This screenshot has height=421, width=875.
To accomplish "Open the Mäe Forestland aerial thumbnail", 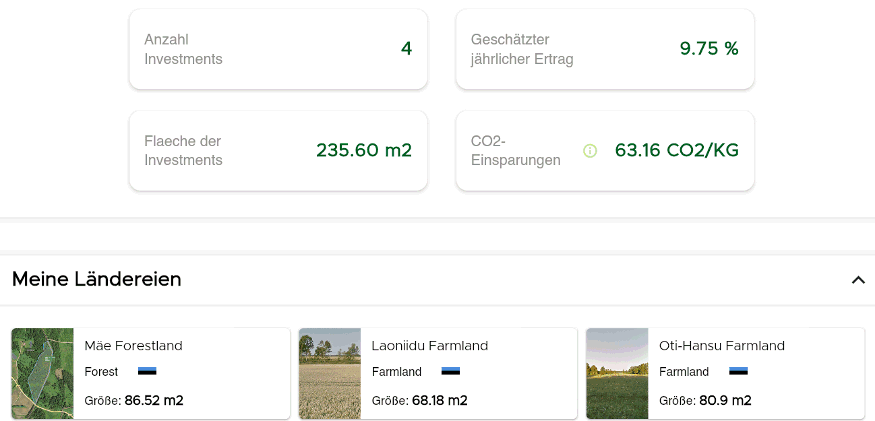I will 43,373.
